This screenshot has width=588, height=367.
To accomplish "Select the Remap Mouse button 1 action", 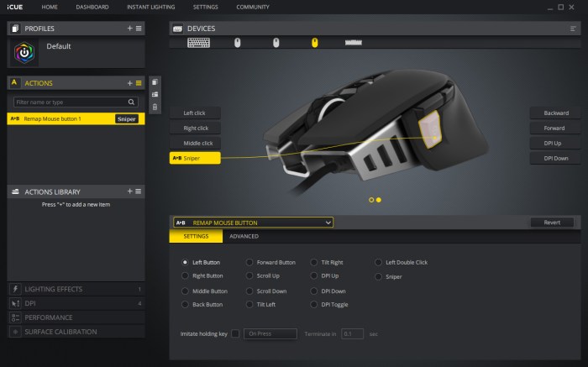I will pos(76,119).
